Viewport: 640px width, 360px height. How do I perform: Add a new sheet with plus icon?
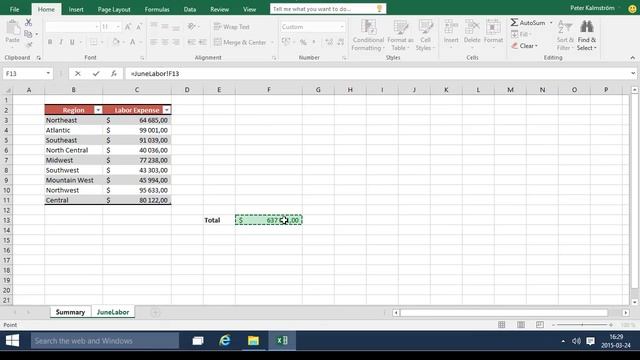tap(155, 313)
